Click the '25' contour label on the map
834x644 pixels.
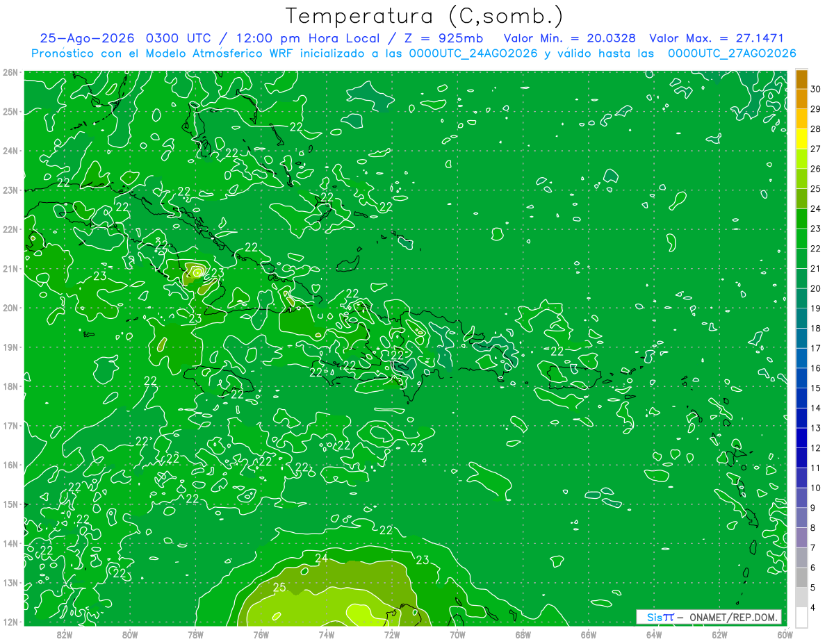[279, 588]
